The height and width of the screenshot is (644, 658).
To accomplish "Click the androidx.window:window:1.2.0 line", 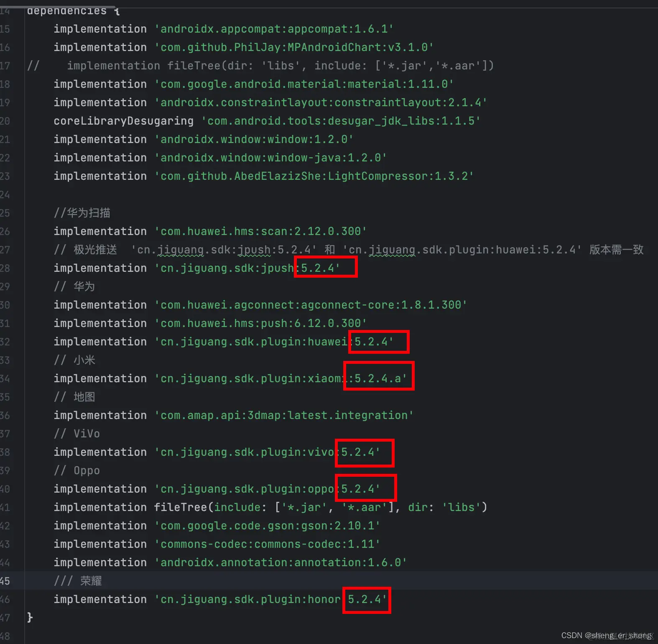I will pyautogui.click(x=204, y=139).
